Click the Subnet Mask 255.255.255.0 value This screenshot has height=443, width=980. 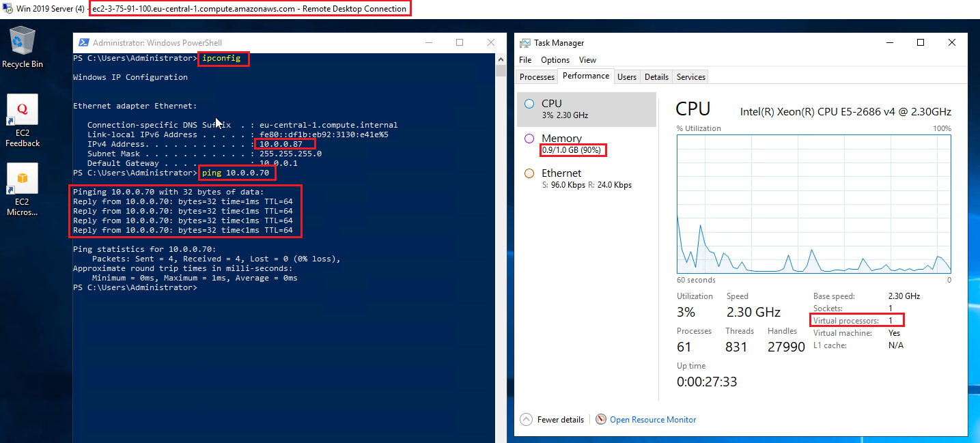click(x=290, y=154)
